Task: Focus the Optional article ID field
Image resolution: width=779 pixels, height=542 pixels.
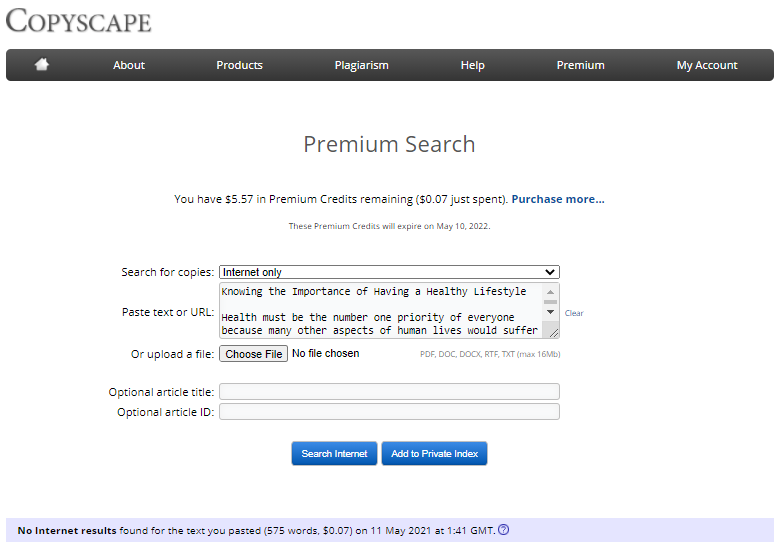Action: click(389, 411)
